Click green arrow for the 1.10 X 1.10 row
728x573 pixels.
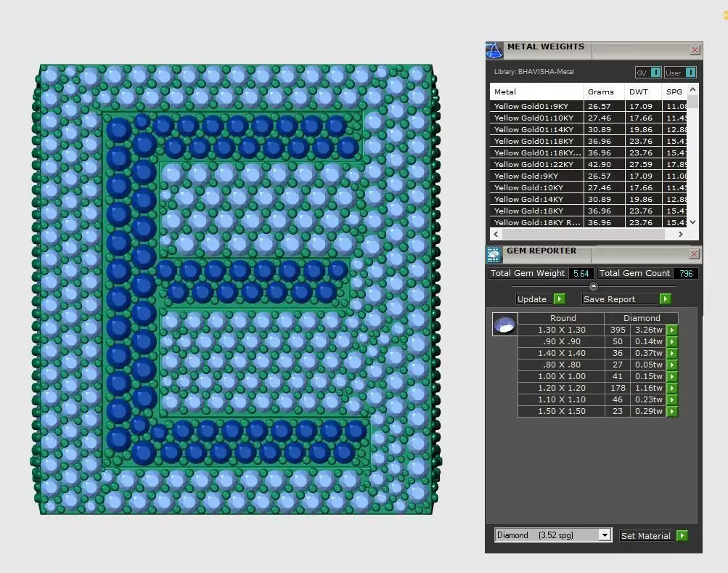pos(672,399)
